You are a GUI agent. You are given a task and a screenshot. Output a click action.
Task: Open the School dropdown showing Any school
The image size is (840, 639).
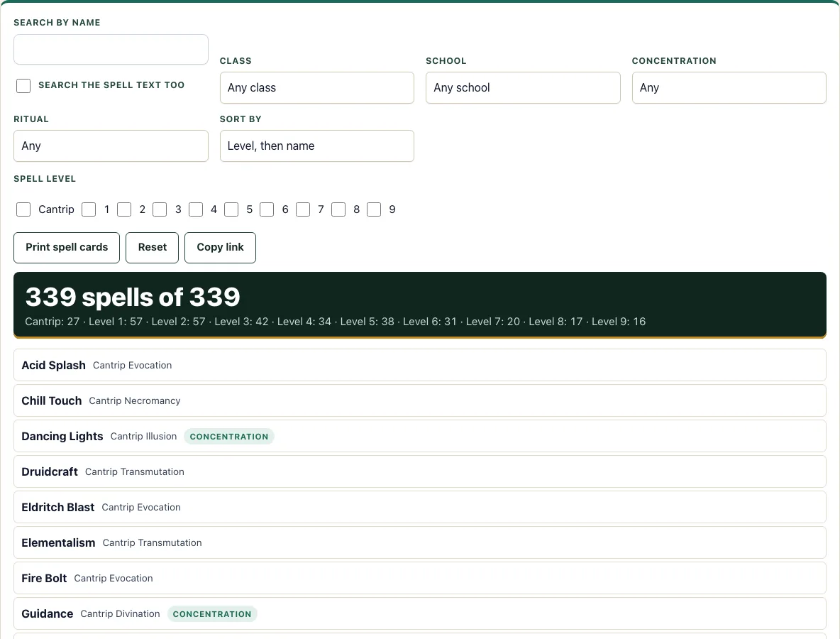523,88
